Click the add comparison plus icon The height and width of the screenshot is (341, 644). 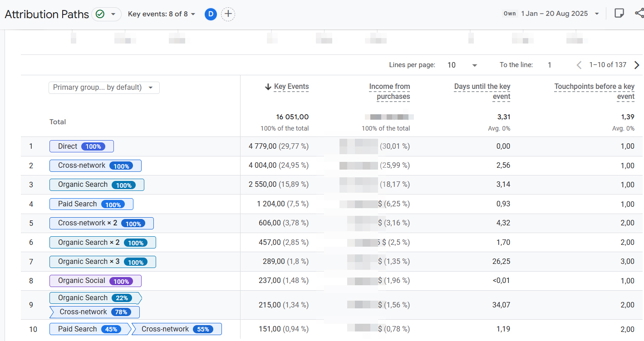[x=228, y=14]
